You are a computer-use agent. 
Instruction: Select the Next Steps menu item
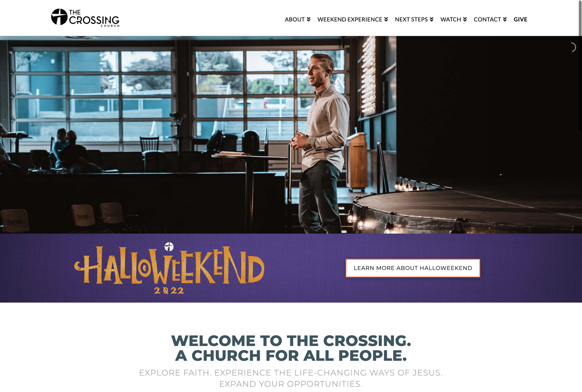[x=411, y=19]
